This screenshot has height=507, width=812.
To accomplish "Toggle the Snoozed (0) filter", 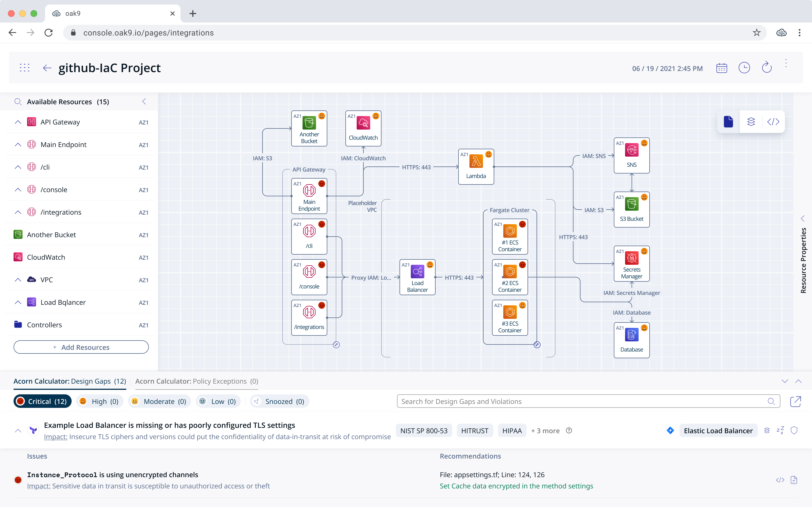I will pyautogui.click(x=279, y=401).
